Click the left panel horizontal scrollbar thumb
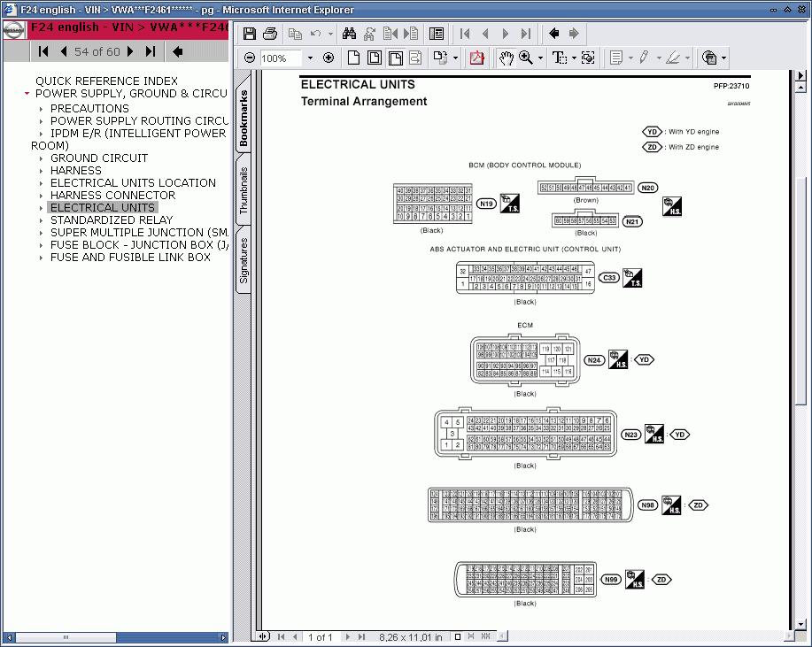Screen dimensions: 812x647 pos(66,637)
